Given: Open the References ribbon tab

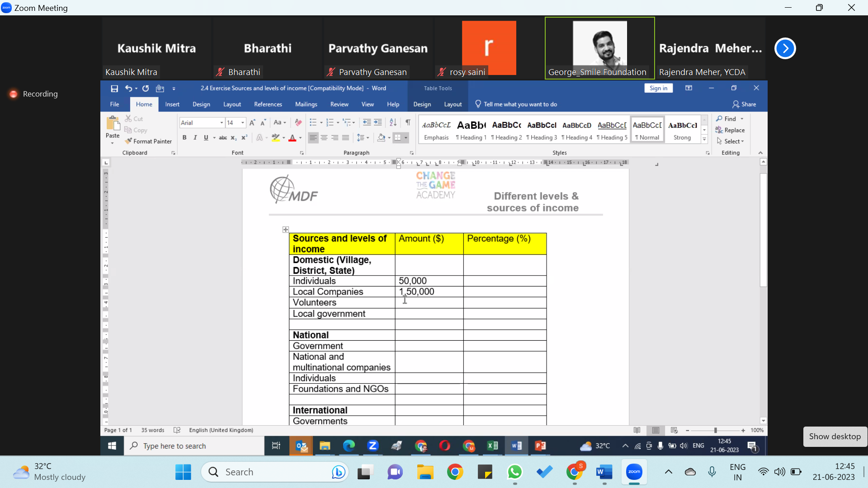Looking at the screenshot, I should coord(268,104).
